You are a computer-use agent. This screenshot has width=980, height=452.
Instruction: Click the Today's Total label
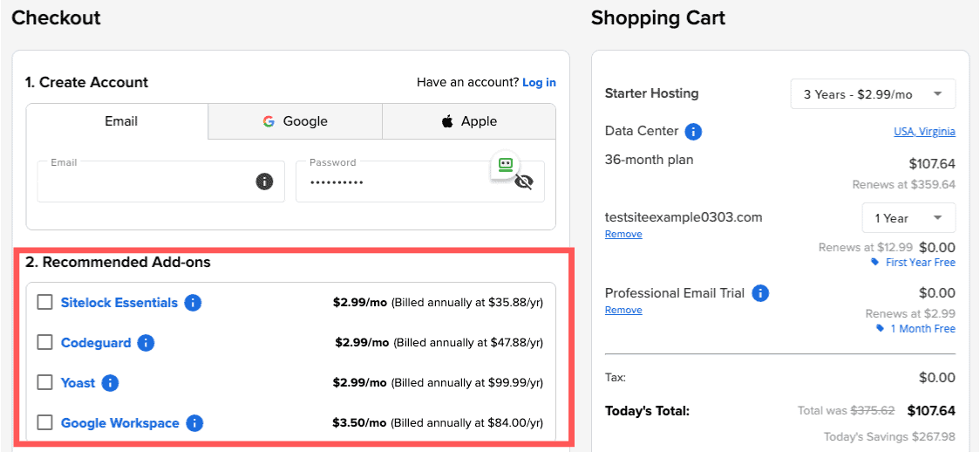[647, 411]
